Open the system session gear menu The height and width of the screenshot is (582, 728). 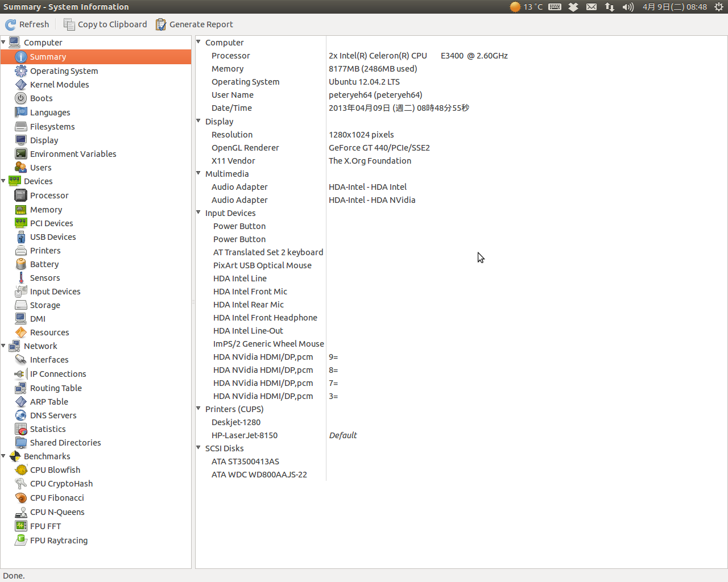coord(719,7)
